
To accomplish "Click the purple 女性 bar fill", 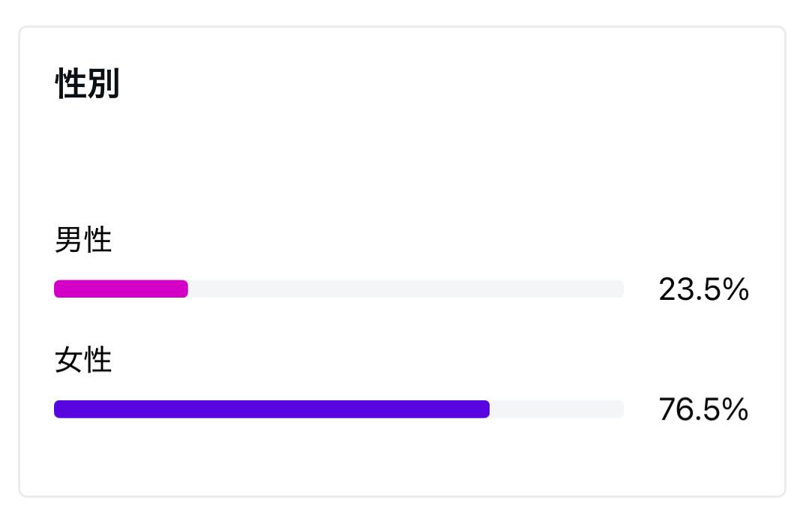I will 270,409.
